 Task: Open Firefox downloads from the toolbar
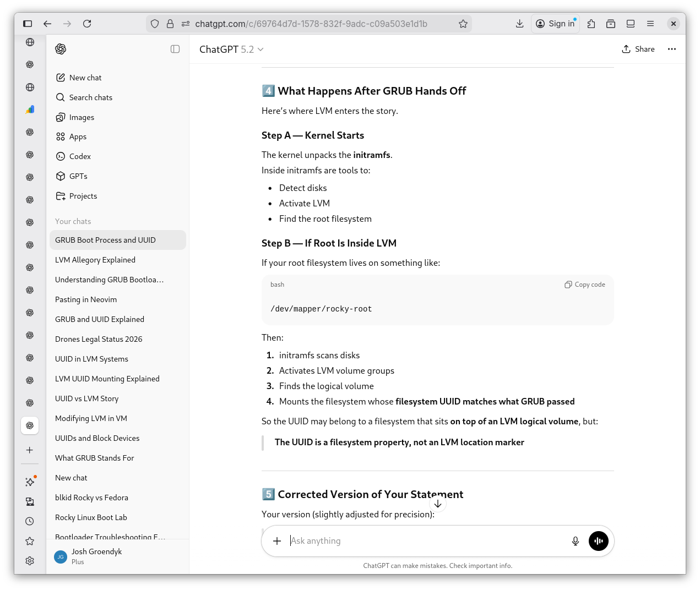click(x=519, y=24)
